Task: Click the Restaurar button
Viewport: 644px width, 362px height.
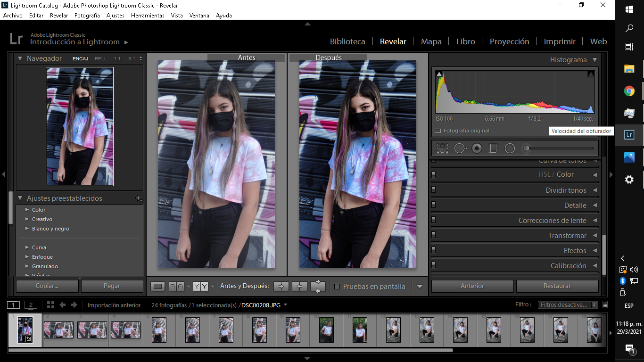Action: [x=557, y=286]
